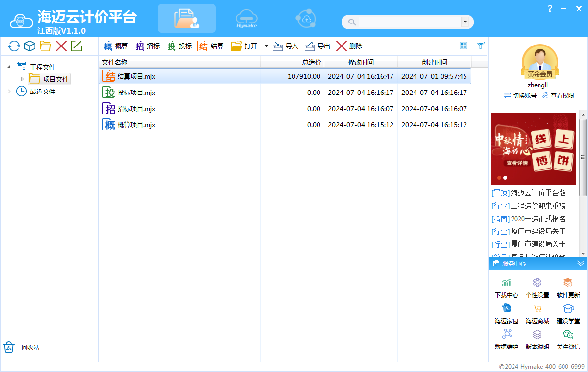
Task: Click the red X delete icon in left panel
Action: [x=61, y=46]
